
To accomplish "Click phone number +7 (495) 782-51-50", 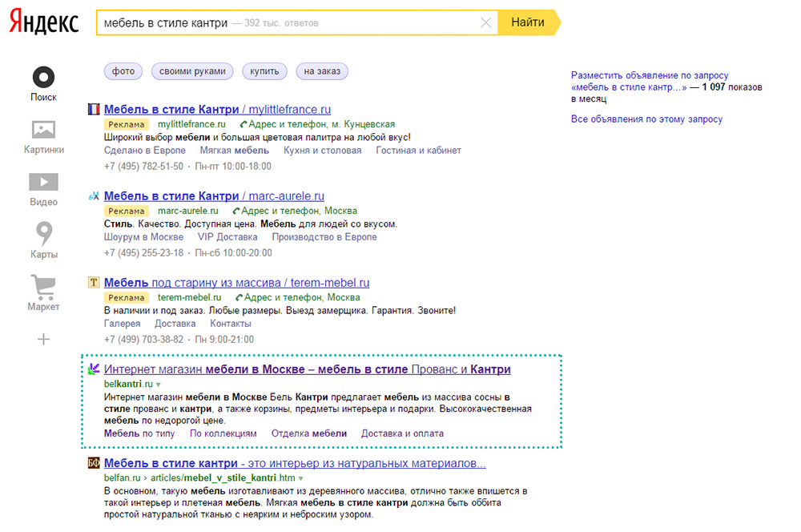I will click(143, 166).
